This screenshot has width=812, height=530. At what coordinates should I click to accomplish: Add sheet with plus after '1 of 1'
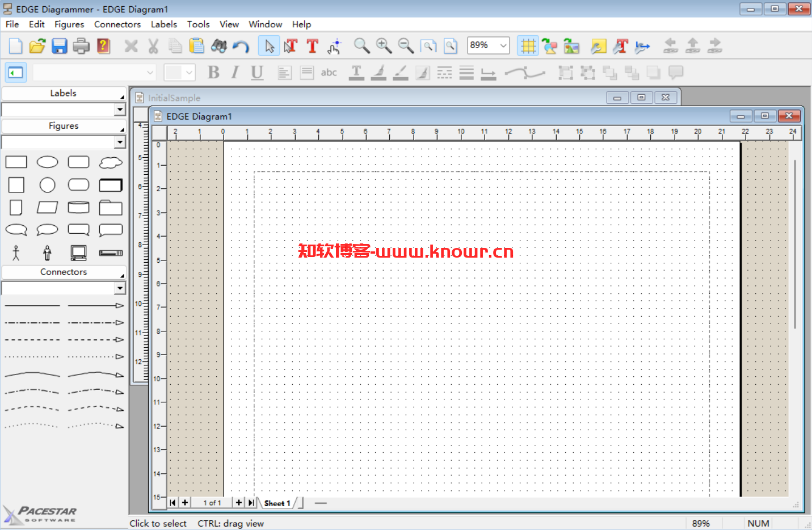[x=239, y=503]
